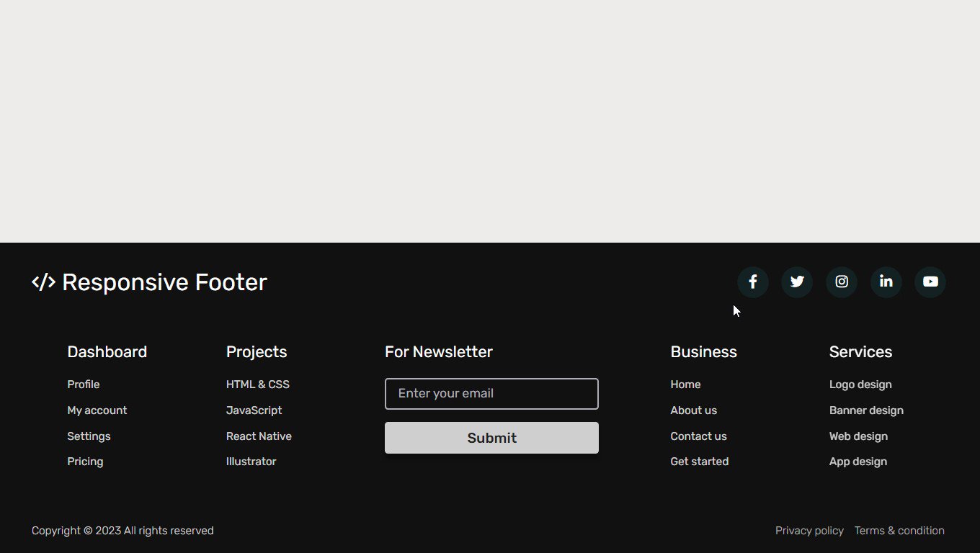
Task: Click the Dashboard column heading
Action: [107, 352]
